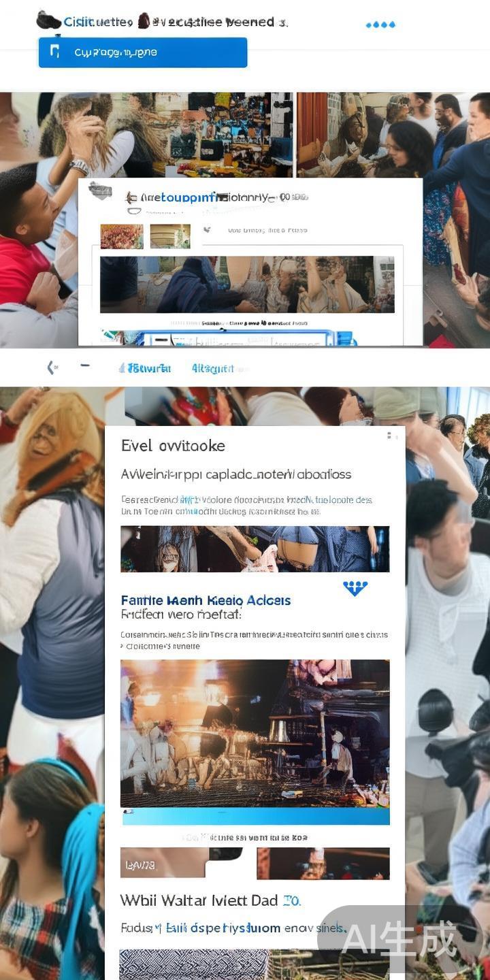490x980 pixels.
Task: Click the gray logo icon on the inner card
Action: (100, 191)
